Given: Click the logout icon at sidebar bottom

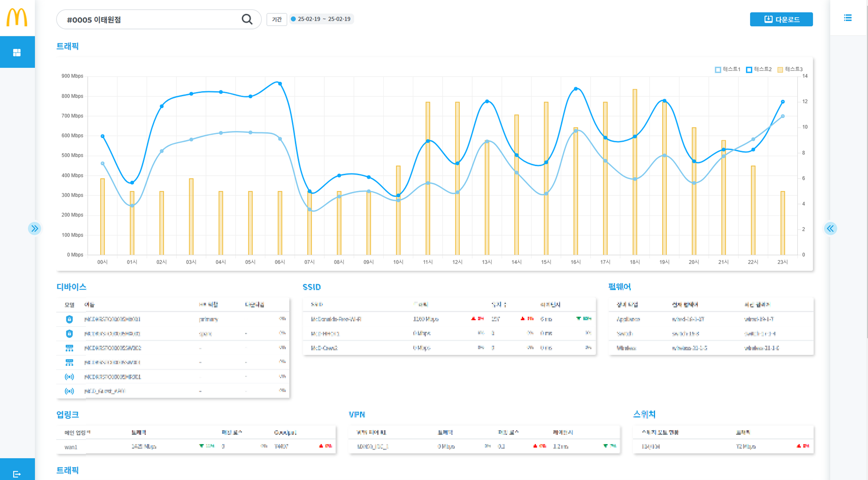Looking at the screenshot, I should (17, 474).
